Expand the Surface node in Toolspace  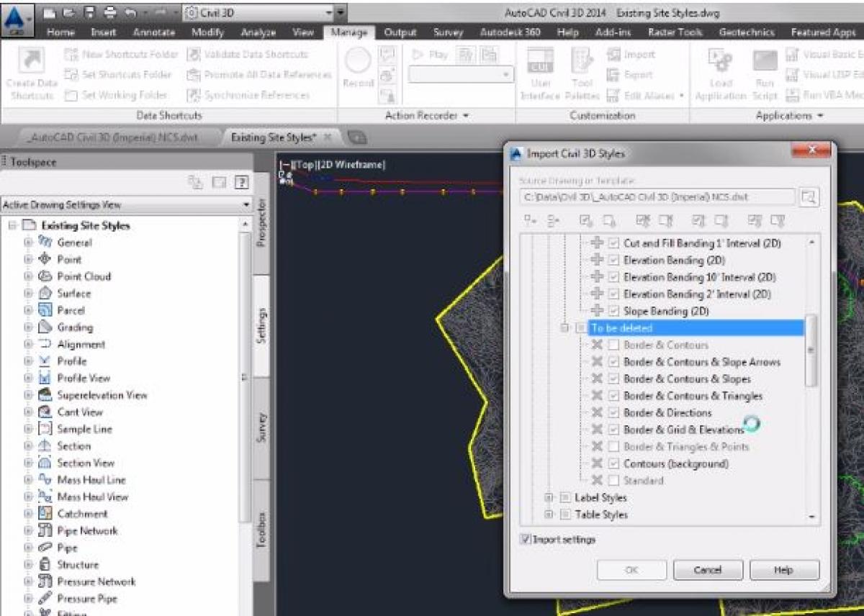pos(29,294)
